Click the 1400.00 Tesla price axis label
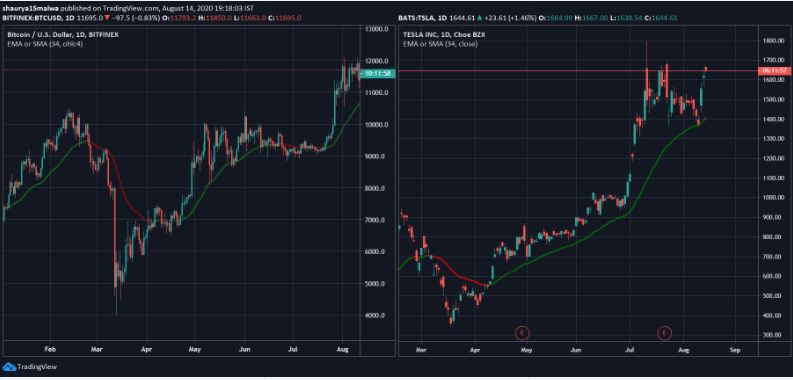This screenshot has height=380, width=793. tap(774, 119)
